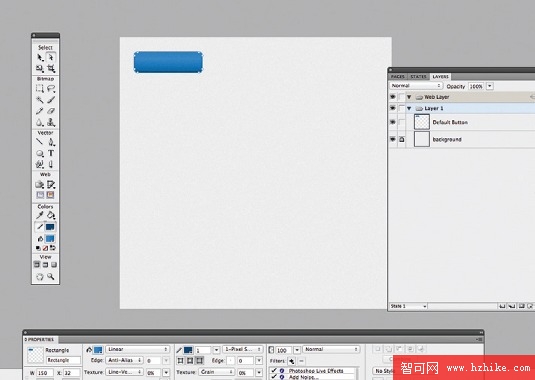Click the Default Button layer thumbnail
The image size is (535, 380).
[422, 122]
